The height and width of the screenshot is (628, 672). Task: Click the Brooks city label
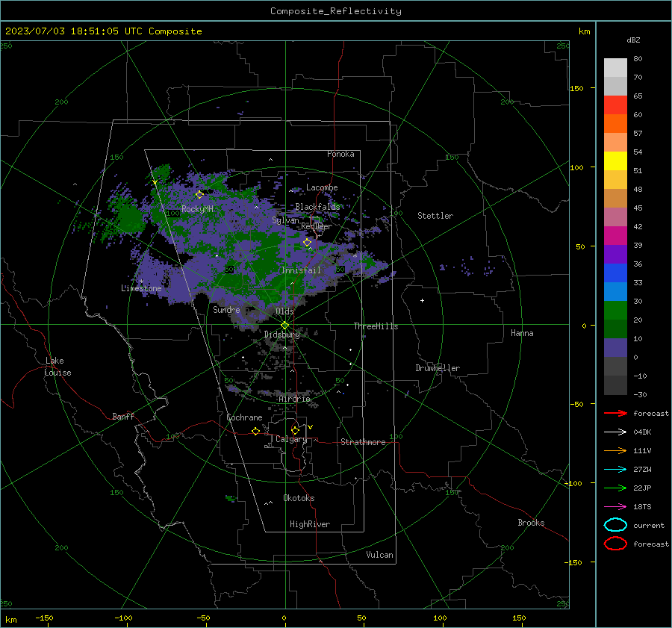tap(531, 523)
